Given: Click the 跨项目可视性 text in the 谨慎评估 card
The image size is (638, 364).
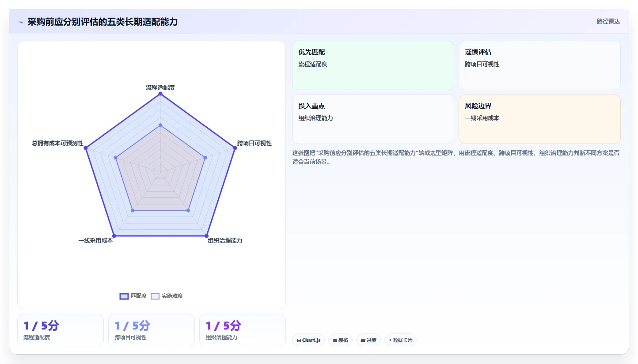Looking at the screenshot, I should pos(482,64).
